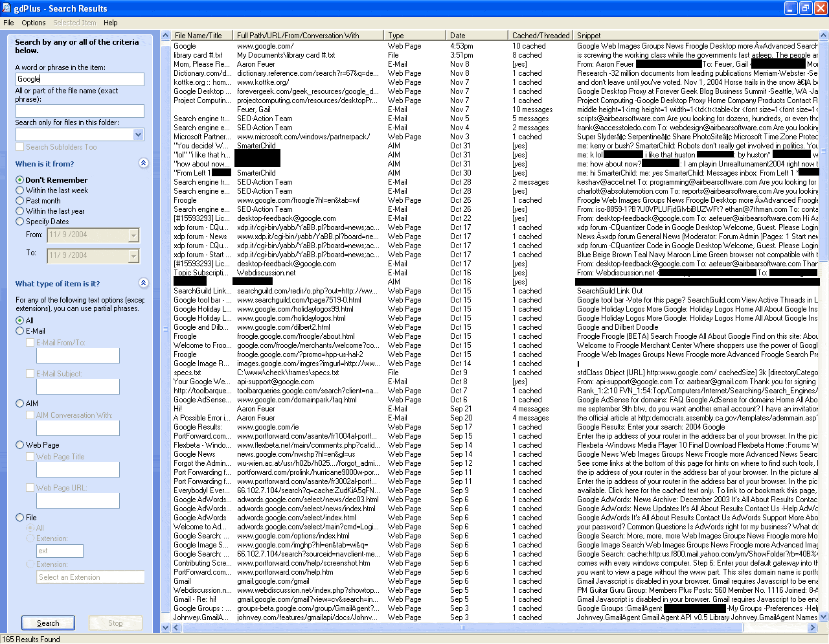The width and height of the screenshot is (829, 644).
Task: Select the 'Webdiscussion.n...' result row
Action: point(495,590)
